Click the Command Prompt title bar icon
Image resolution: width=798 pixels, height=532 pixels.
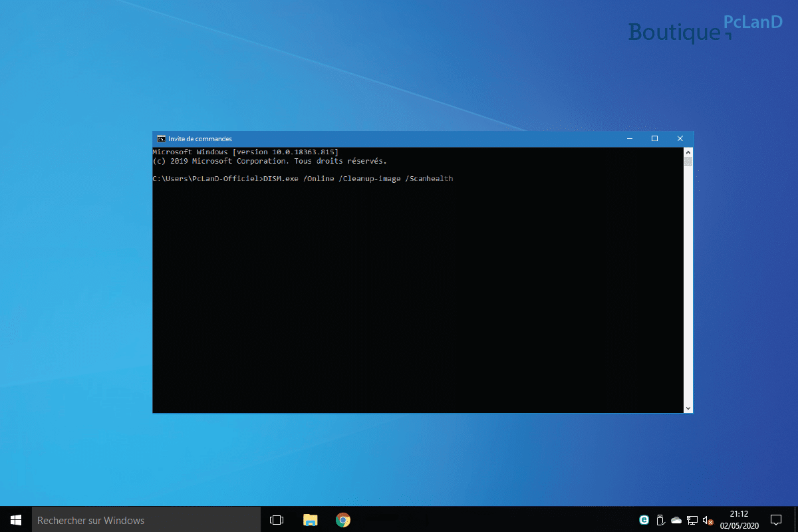[161, 138]
